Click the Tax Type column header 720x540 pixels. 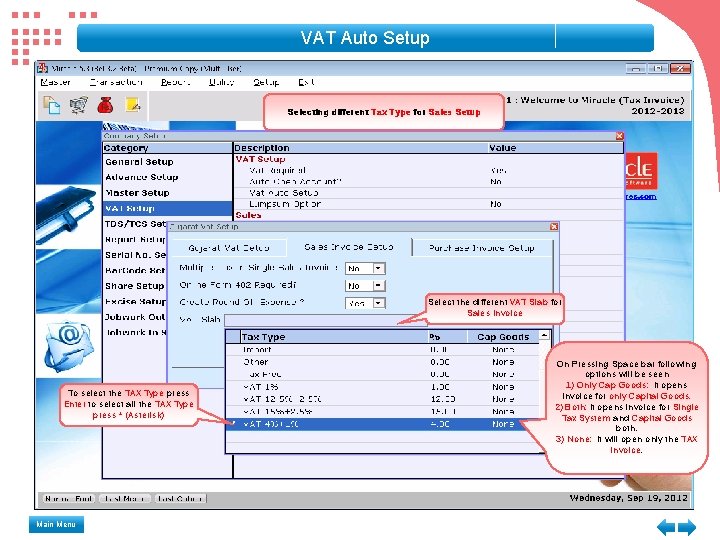click(x=334, y=337)
